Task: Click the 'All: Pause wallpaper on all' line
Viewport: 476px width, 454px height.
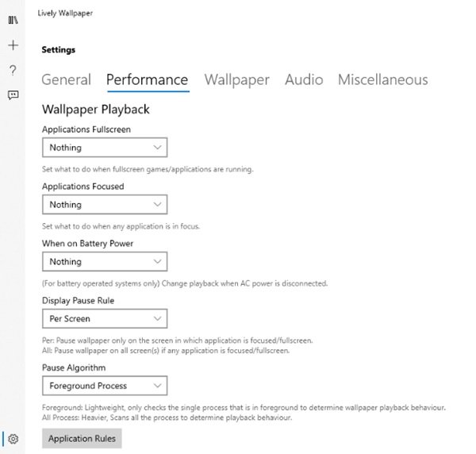Action: pyautogui.click(x=166, y=351)
